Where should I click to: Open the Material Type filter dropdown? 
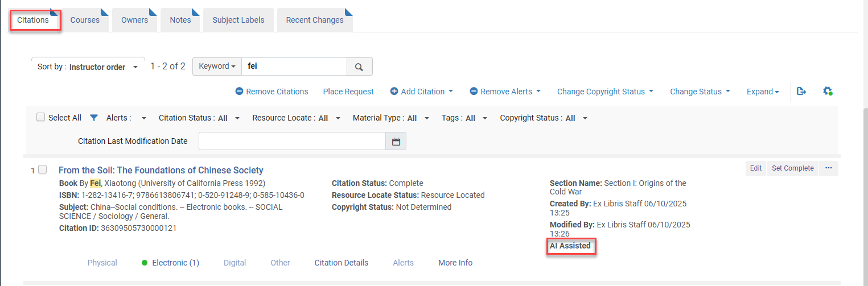[x=391, y=118]
